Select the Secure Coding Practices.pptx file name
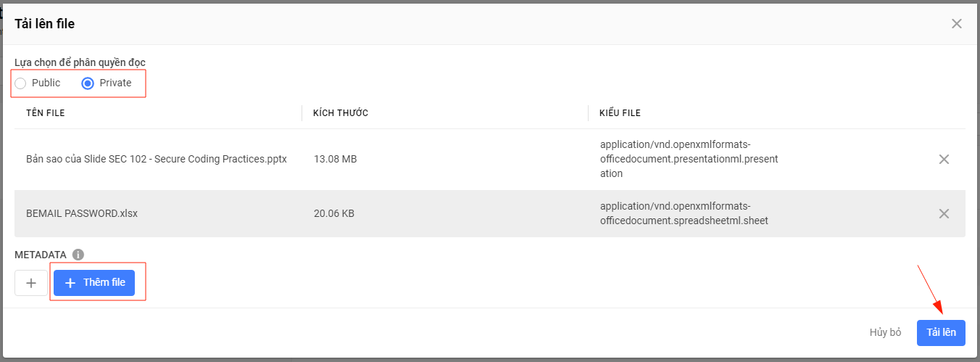 coord(157,159)
